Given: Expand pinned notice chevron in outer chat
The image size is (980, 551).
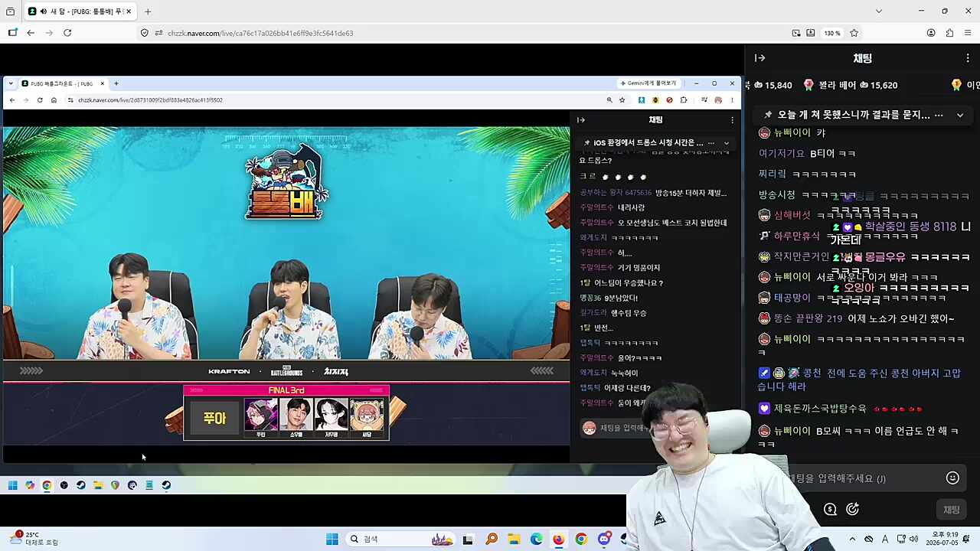Looking at the screenshot, I should (x=960, y=115).
